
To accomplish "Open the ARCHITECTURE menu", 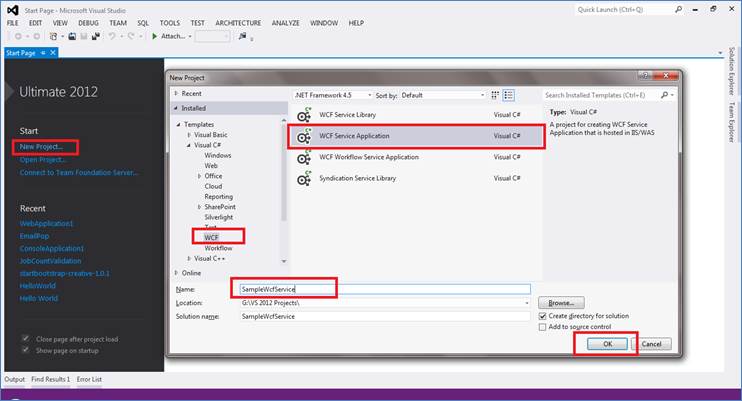I will (x=238, y=23).
